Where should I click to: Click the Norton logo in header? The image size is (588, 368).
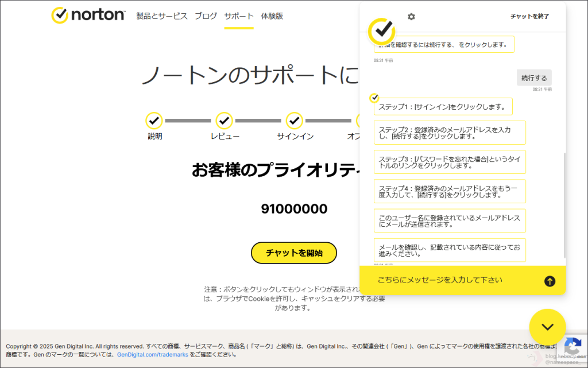88,16
